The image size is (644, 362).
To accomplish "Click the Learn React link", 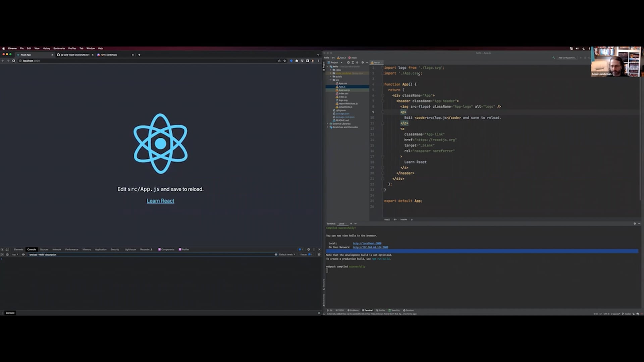I will coord(160,201).
